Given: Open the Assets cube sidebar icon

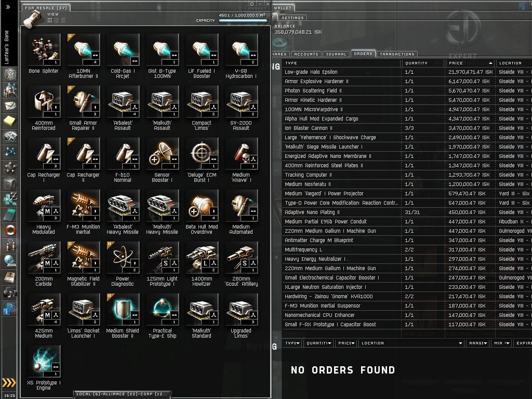Looking at the screenshot, I should (10, 183).
